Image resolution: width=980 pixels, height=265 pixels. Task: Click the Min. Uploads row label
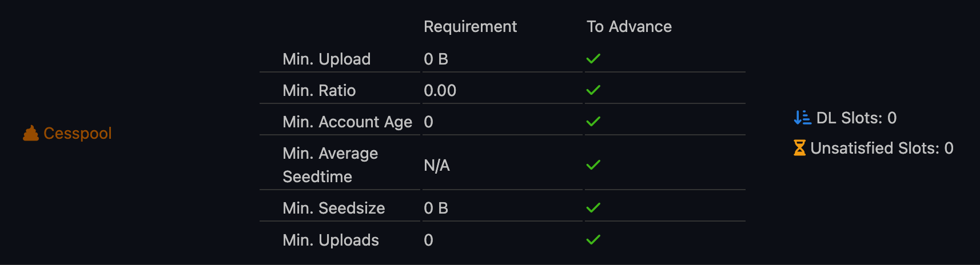[330, 240]
